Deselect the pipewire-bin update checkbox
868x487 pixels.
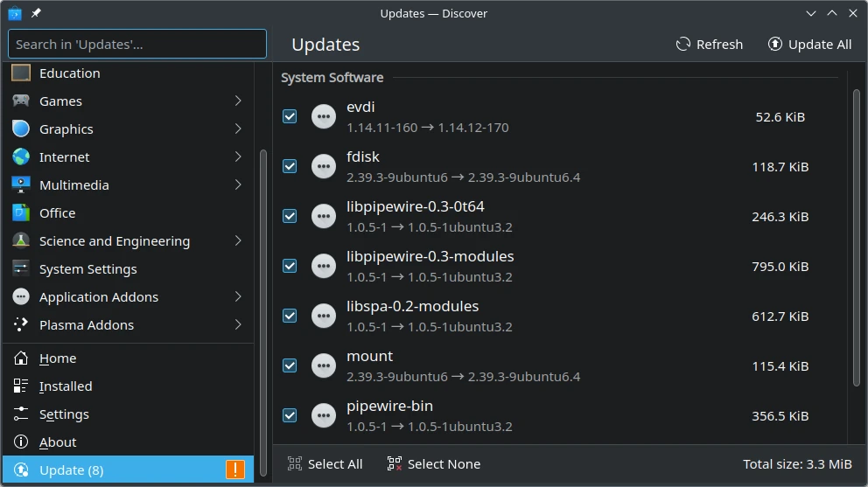tap(290, 415)
